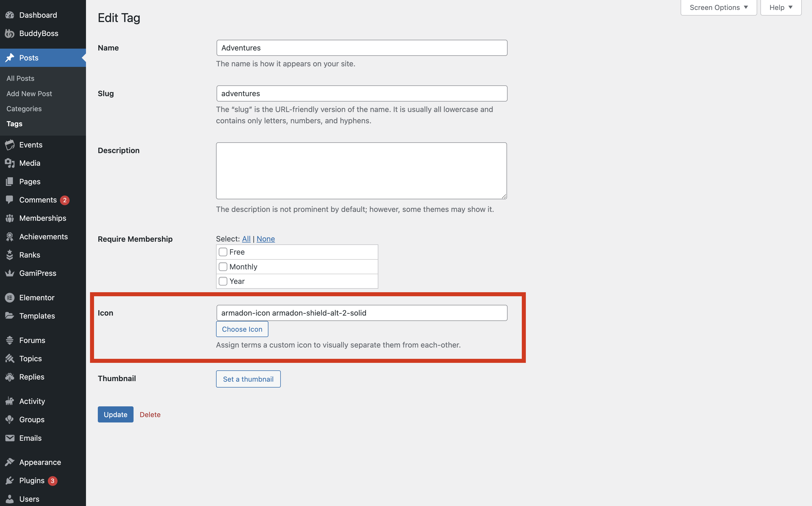Viewport: 812px width, 506px height.
Task: Click the Comments count badge 2
Action: click(x=64, y=200)
